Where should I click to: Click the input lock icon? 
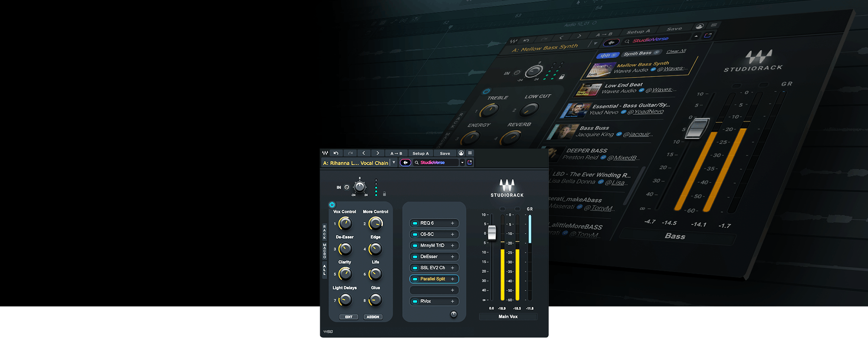point(384,194)
